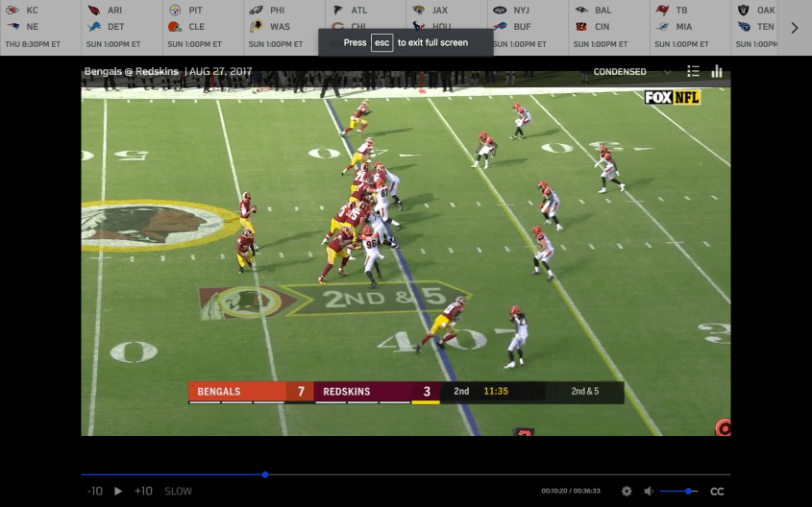Open video settings gear
This screenshot has height=507, width=812.
click(x=627, y=491)
